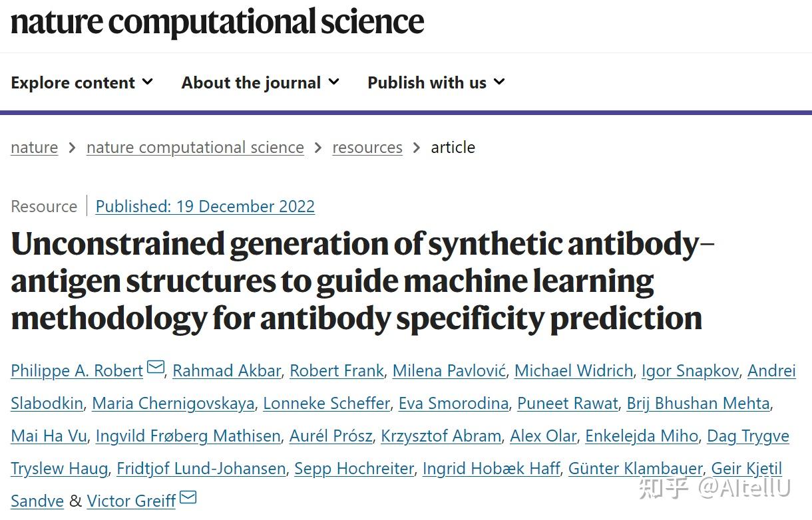This screenshot has width=812, height=520.
Task: Click author Michael Widrich
Action: point(574,370)
